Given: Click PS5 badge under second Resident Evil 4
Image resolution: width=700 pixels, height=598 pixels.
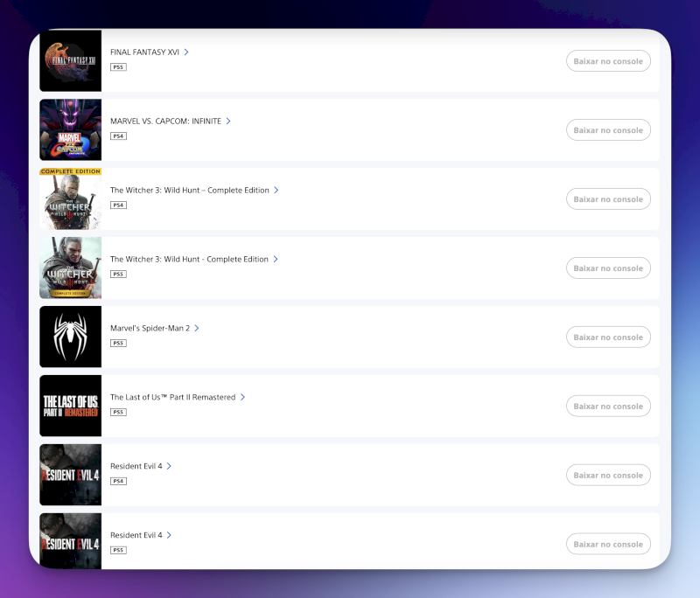Looking at the screenshot, I should click(x=118, y=550).
